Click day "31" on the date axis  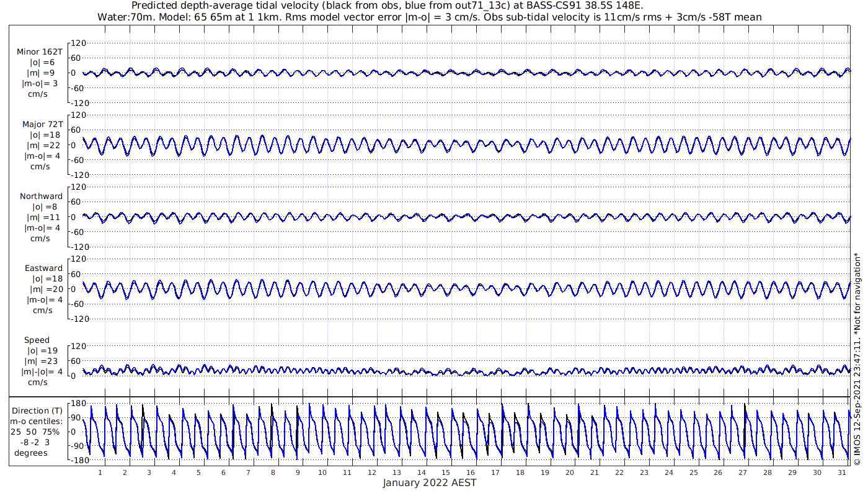click(x=841, y=472)
